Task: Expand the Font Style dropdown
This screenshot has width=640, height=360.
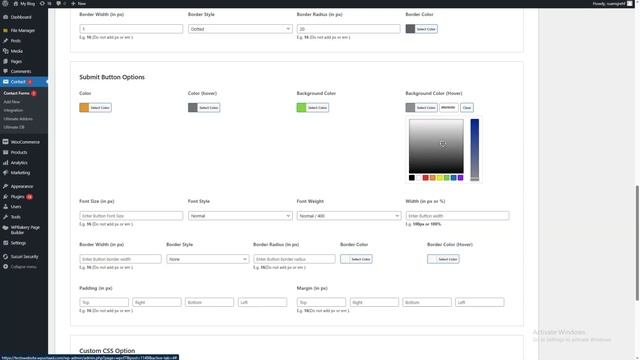Action: click(240, 216)
